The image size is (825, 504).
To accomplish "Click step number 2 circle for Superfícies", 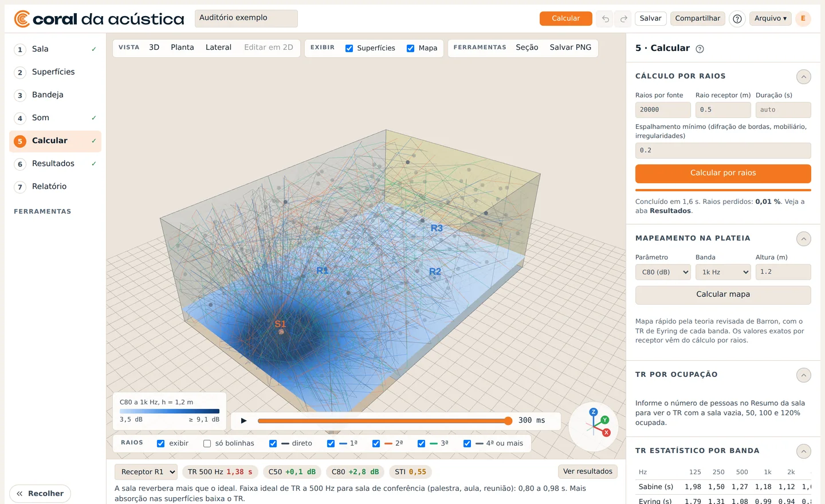I will pos(20,73).
